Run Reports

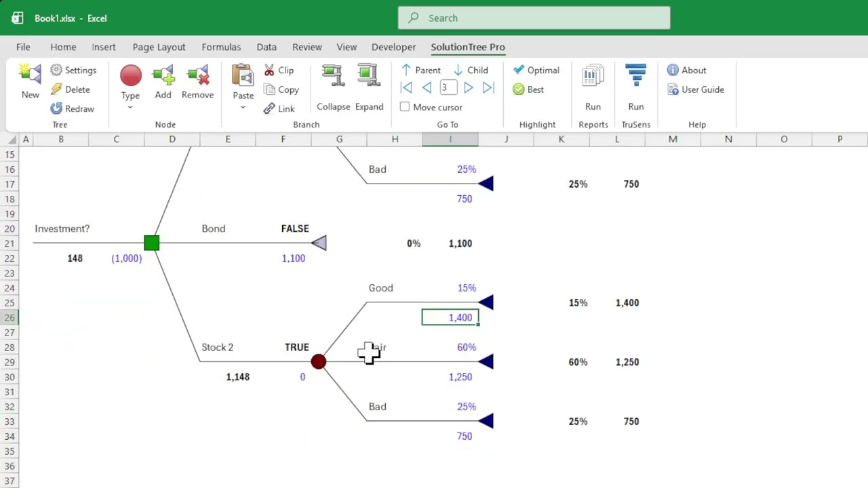pos(593,87)
